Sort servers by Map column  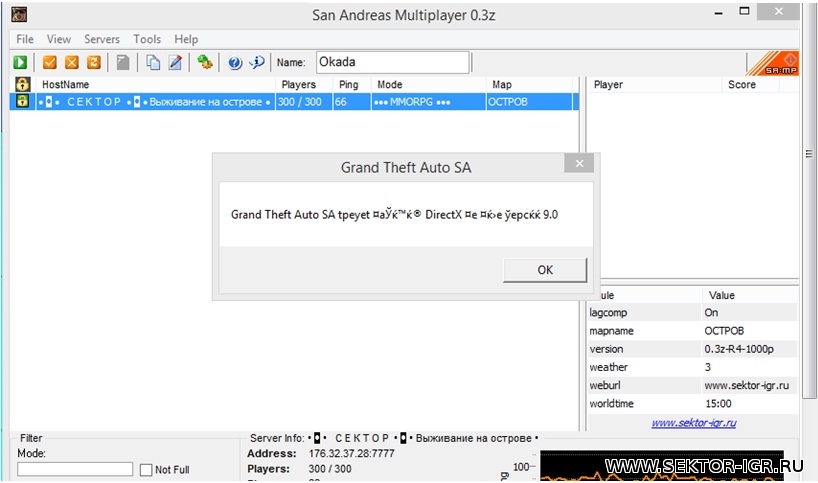tap(529, 84)
